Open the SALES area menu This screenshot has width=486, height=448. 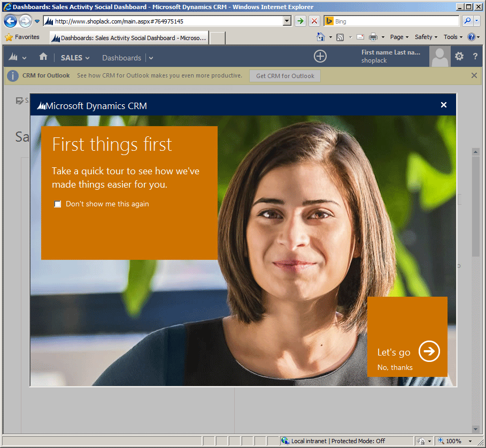coord(75,58)
